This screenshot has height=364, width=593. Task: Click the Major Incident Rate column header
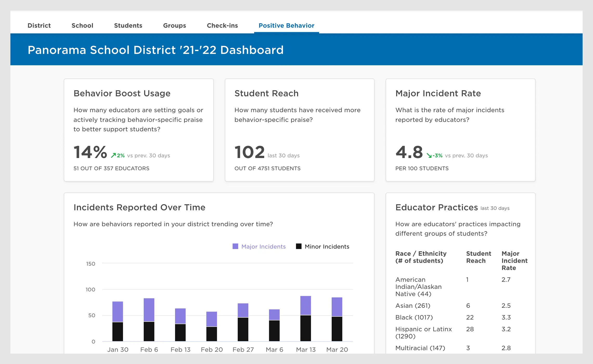(x=514, y=261)
